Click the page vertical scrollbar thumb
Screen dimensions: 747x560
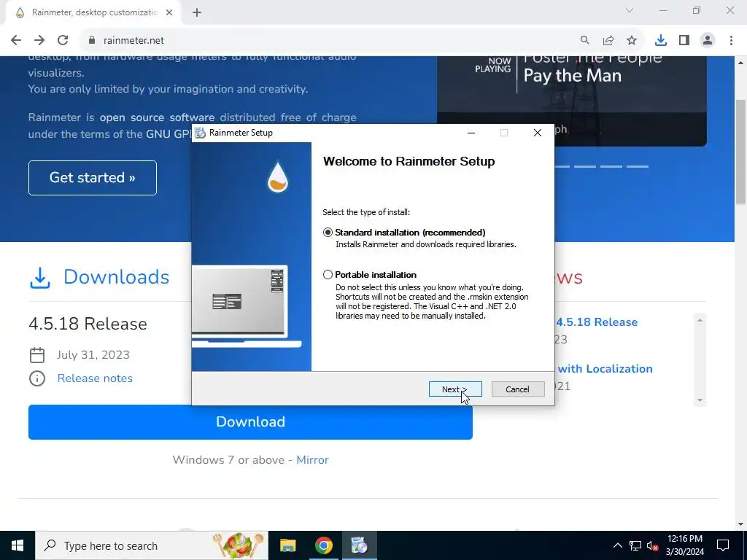740,152
